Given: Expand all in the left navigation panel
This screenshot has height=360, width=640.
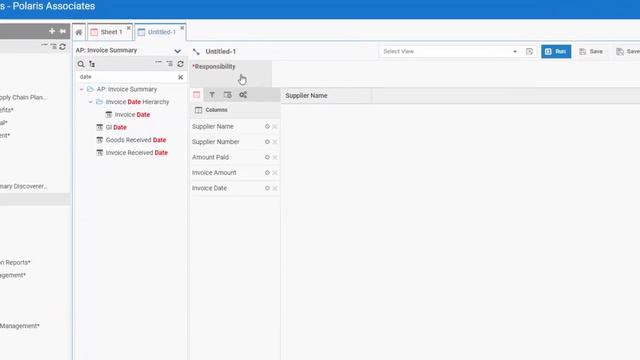Looking at the screenshot, I should pyautogui.click(x=53, y=47).
